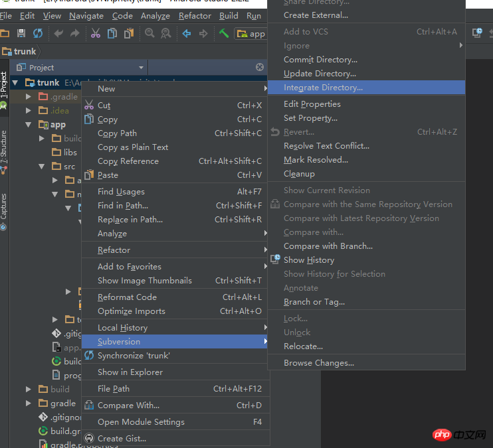Click the toolbar Paste clipboard icon
493x448 pixels.
[129, 33]
